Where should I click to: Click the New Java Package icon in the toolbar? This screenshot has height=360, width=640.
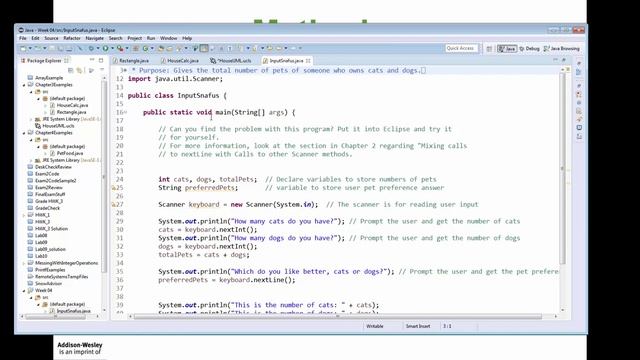[x=136, y=48]
